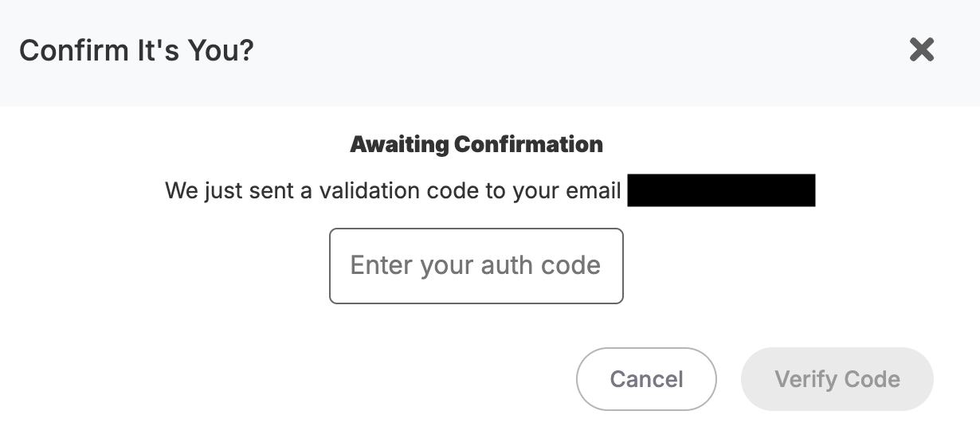The image size is (980, 446).
Task: Focus the "Enter your auth code" box
Action: (x=476, y=266)
